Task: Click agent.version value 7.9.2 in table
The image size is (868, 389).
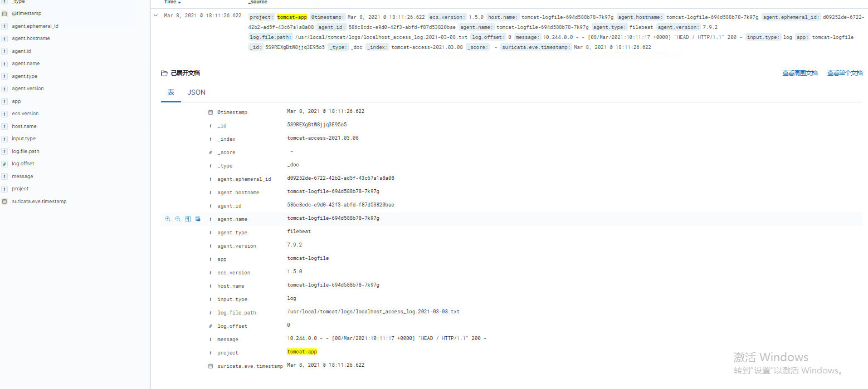Action: coord(295,245)
